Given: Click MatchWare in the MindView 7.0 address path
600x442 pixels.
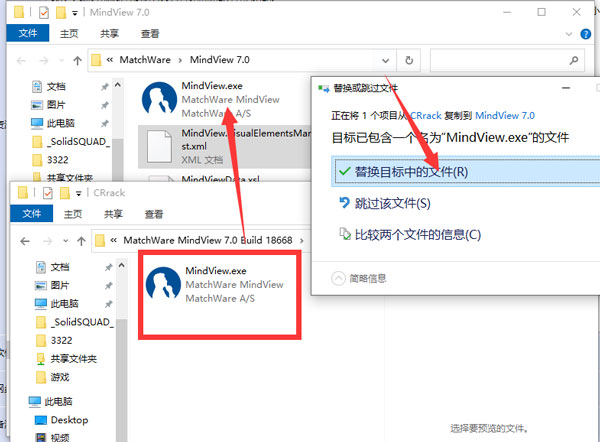Looking at the screenshot, I should (145, 60).
